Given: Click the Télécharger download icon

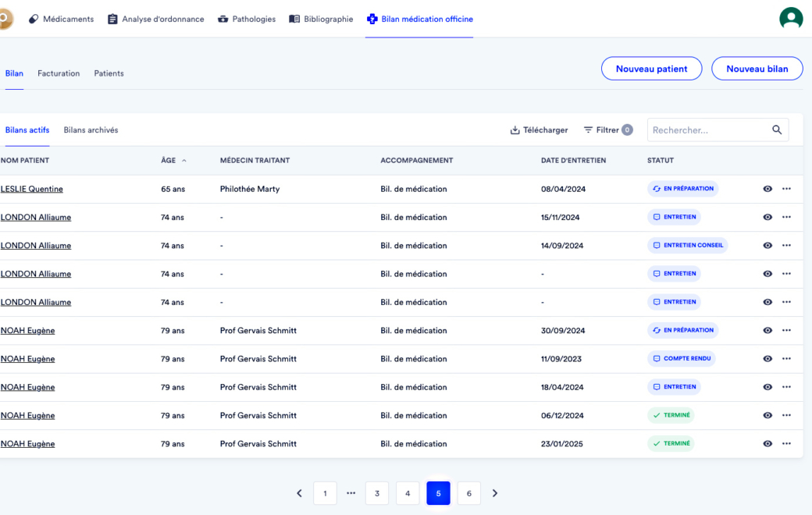Looking at the screenshot, I should (515, 130).
